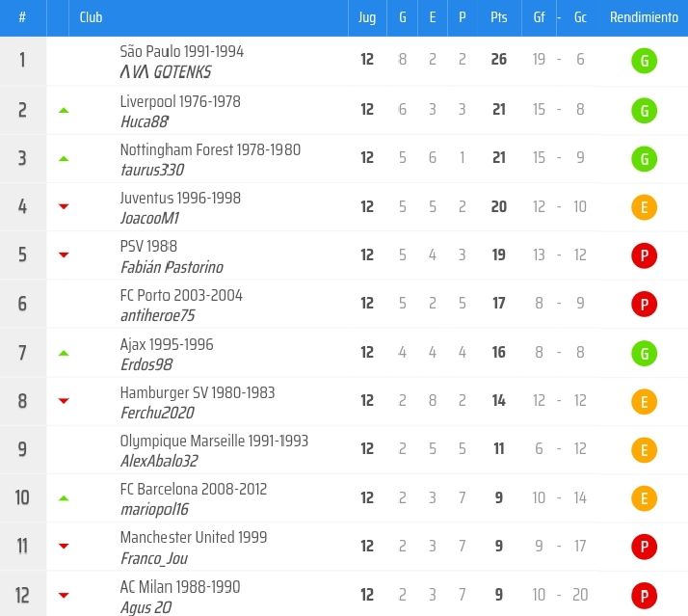
Task: Click AC Milan's red P performance badge
Action: coord(643,595)
